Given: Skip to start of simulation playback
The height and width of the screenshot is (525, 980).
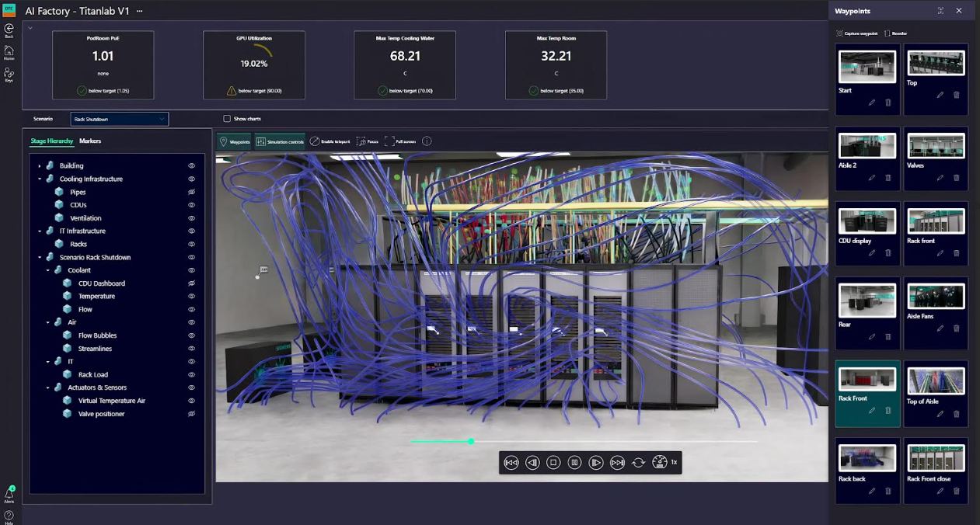Looking at the screenshot, I should tap(511, 462).
